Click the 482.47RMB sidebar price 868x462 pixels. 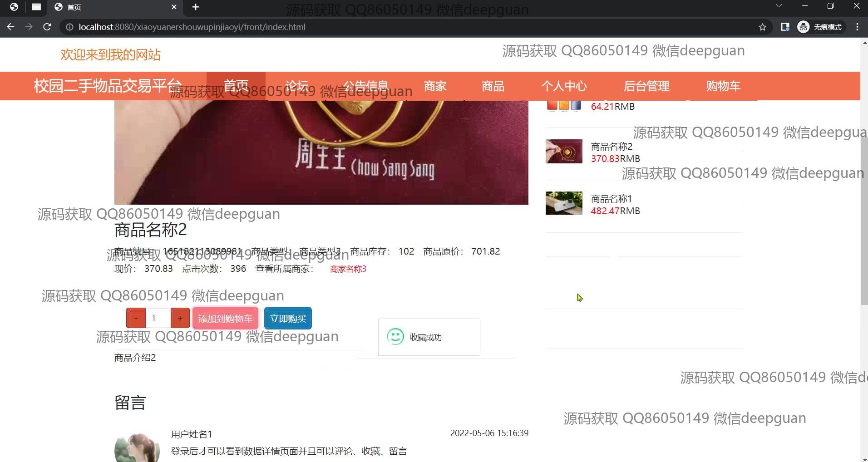point(616,211)
